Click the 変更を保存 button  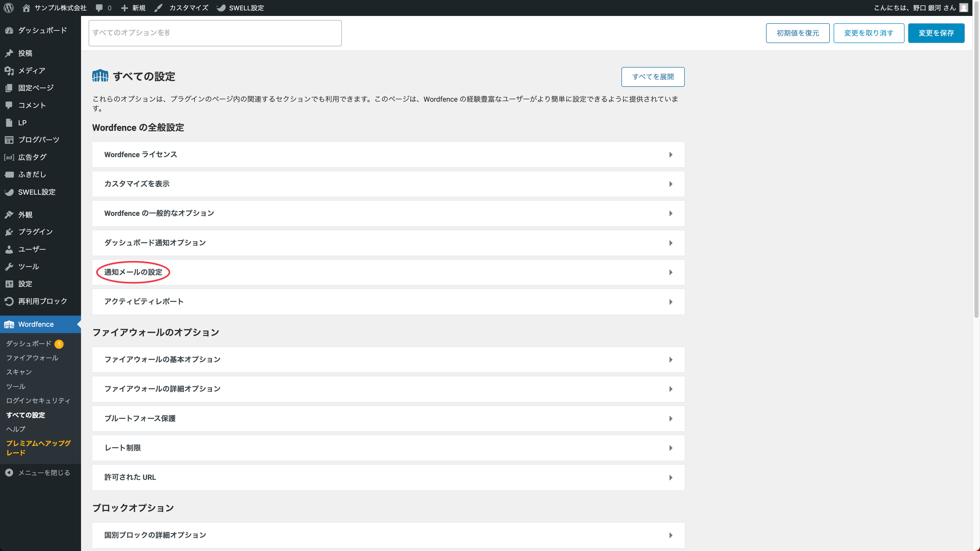[936, 33]
